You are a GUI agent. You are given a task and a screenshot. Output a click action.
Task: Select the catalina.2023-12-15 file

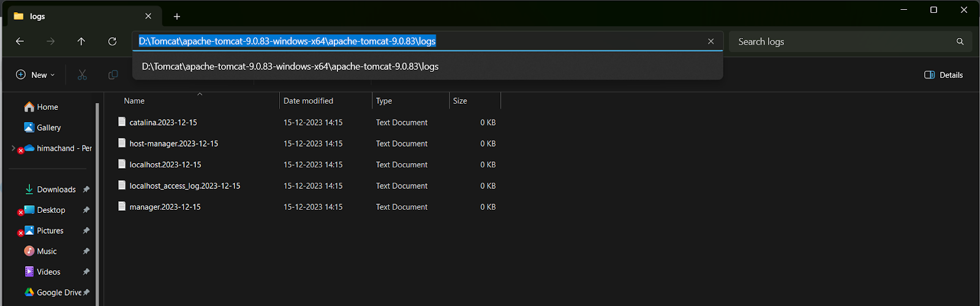[x=163, y=123]
